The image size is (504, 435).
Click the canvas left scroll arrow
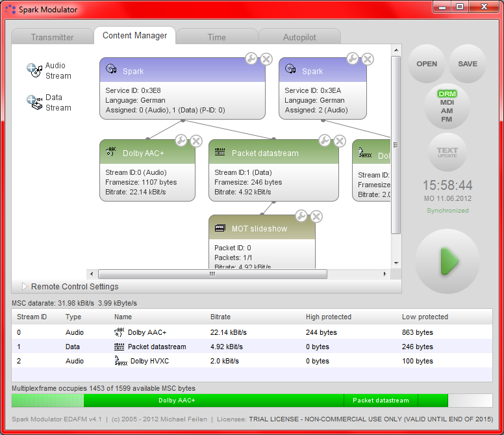pyautogui.click(x=92, y=274)
